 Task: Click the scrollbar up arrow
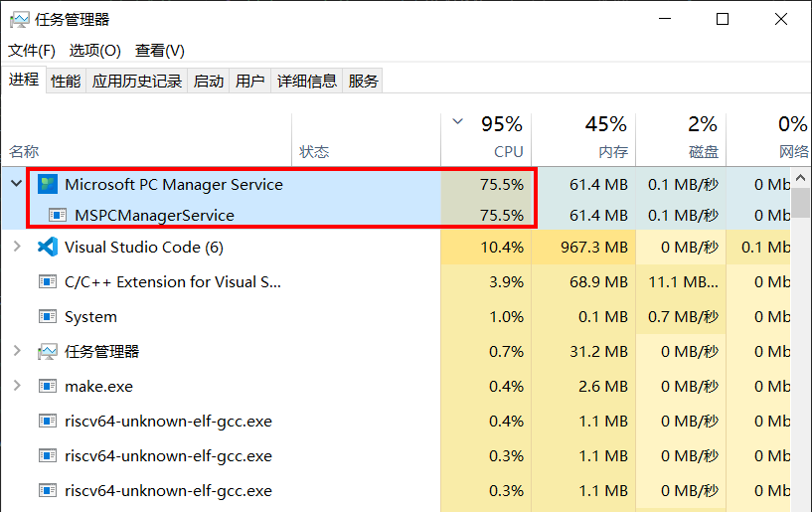[x=801, y=178]
